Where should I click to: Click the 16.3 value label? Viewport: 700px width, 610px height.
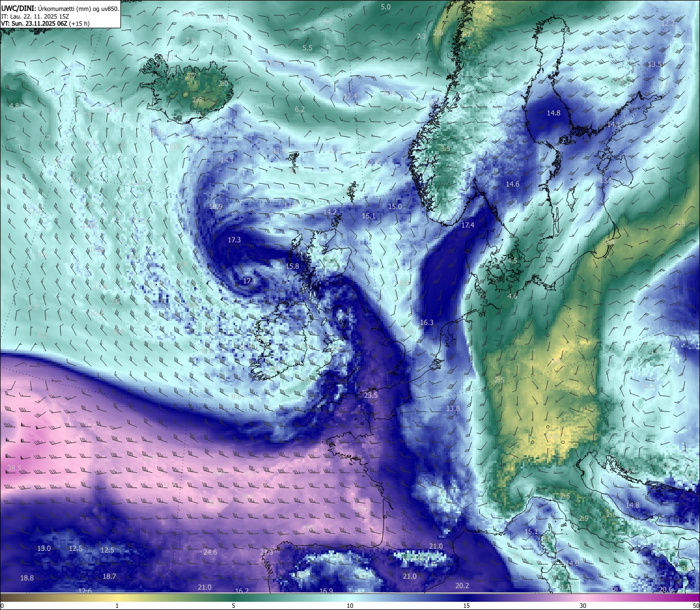click(427, 322)
